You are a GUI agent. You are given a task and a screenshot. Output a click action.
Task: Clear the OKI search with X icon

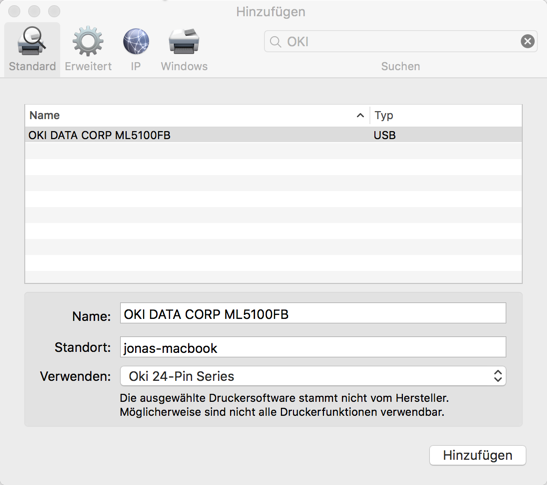[x=527, y=41]
